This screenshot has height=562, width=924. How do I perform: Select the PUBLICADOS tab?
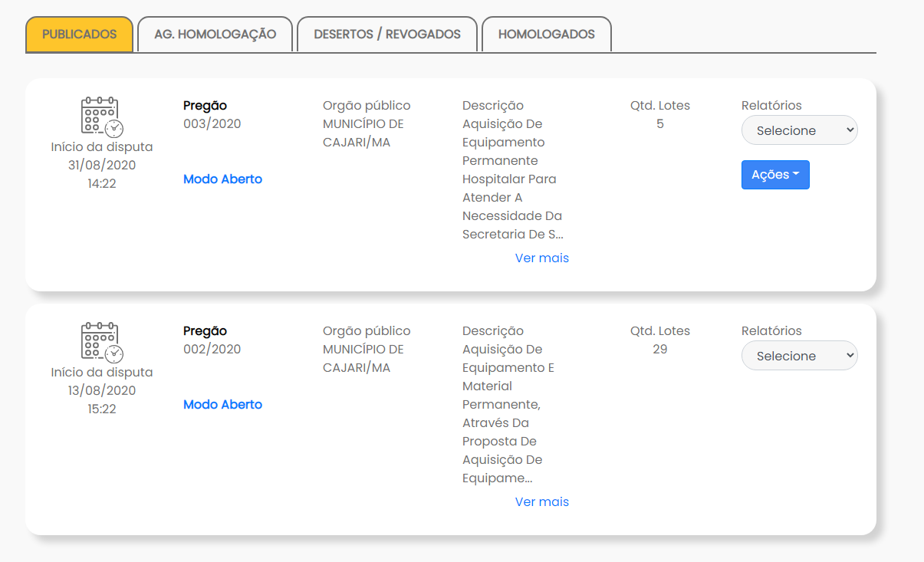coord(79,35)
